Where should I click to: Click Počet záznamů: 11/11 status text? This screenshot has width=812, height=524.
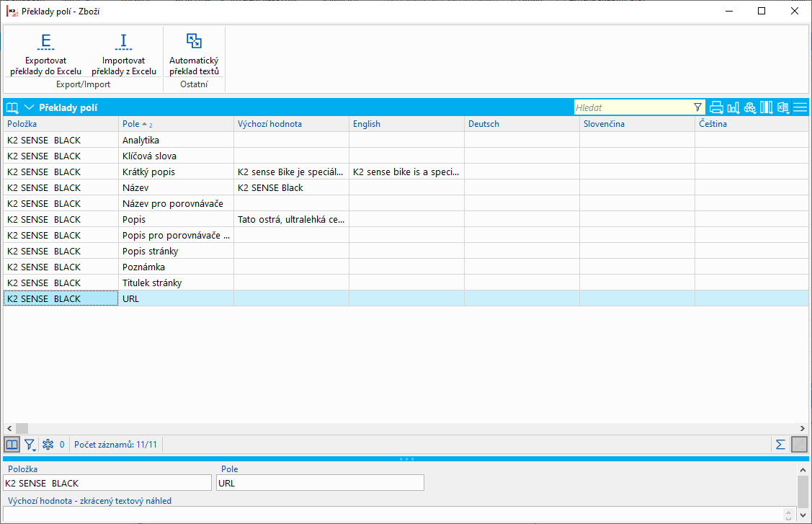click(115, 445)
